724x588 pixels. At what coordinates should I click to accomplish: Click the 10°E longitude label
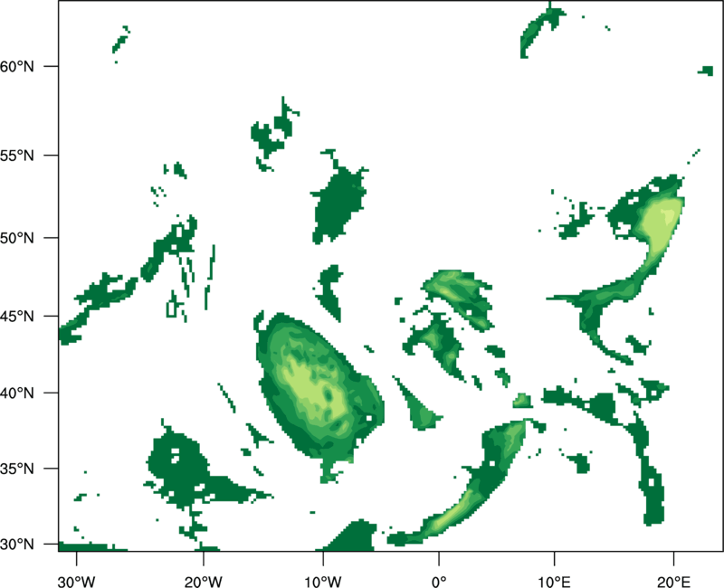pos(554,582)
